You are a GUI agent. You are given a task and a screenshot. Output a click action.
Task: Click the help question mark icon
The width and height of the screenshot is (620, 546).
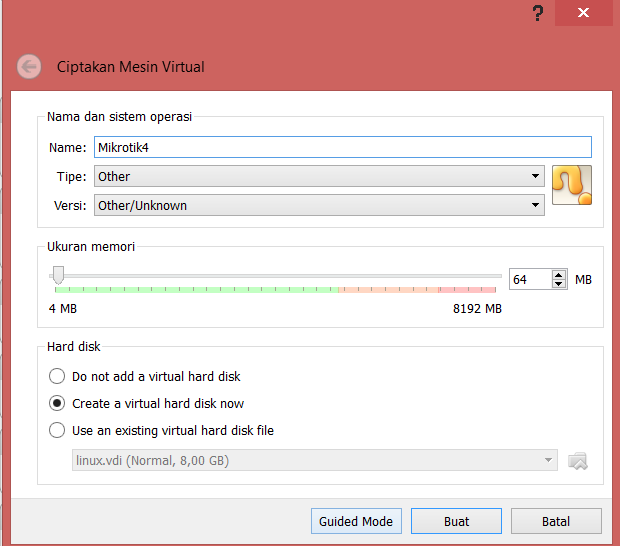[x=538, y=13]
